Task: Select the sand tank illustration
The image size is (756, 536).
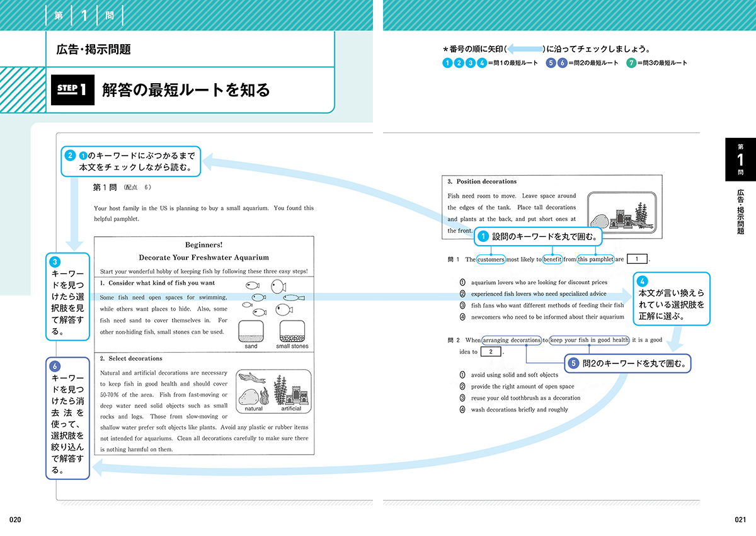Action: [251, 331]
